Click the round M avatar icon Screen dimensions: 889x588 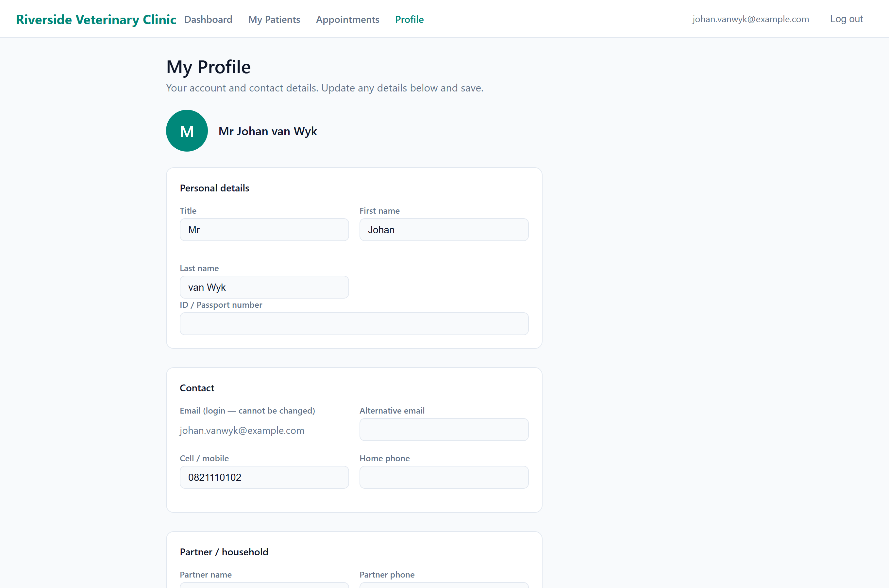(x=187, y=131)
